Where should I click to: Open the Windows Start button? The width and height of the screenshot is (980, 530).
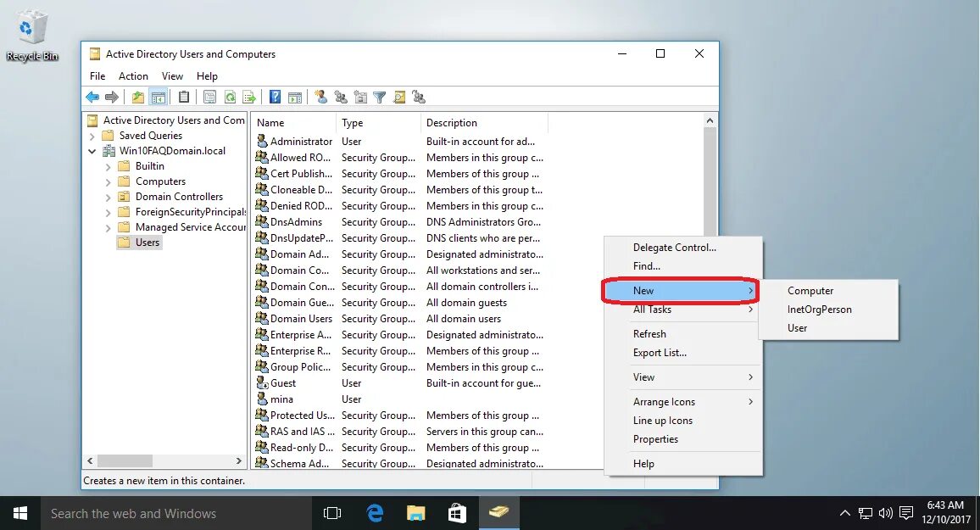[20, 513]
